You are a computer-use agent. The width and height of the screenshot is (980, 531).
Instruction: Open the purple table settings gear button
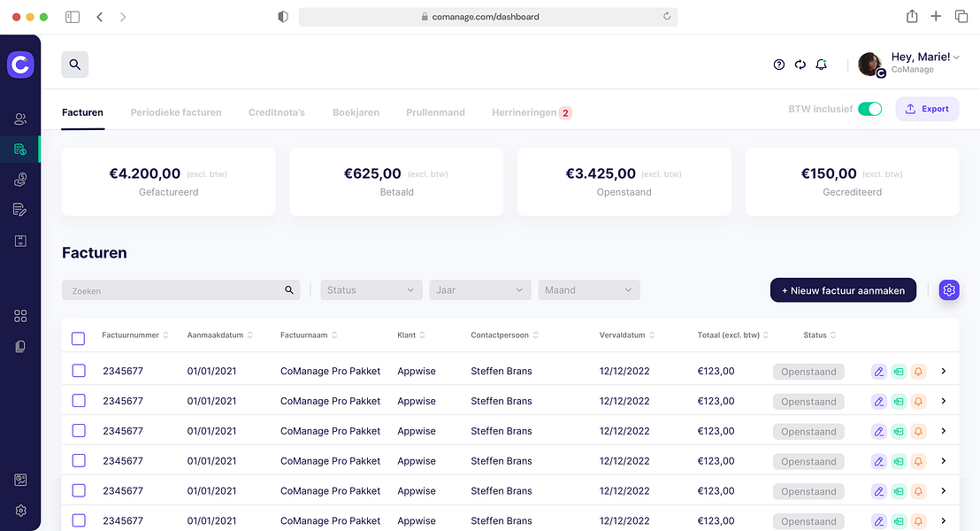coord(949,290)
